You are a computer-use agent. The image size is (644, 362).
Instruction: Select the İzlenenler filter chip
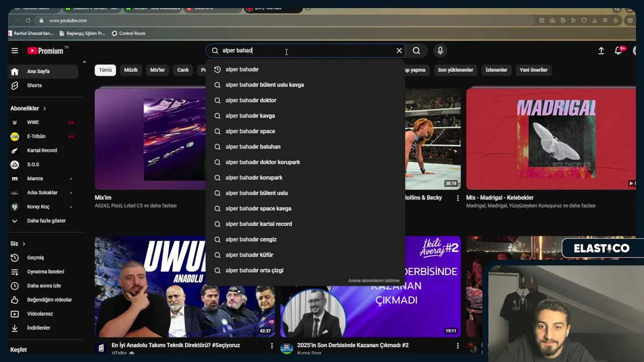497,70
